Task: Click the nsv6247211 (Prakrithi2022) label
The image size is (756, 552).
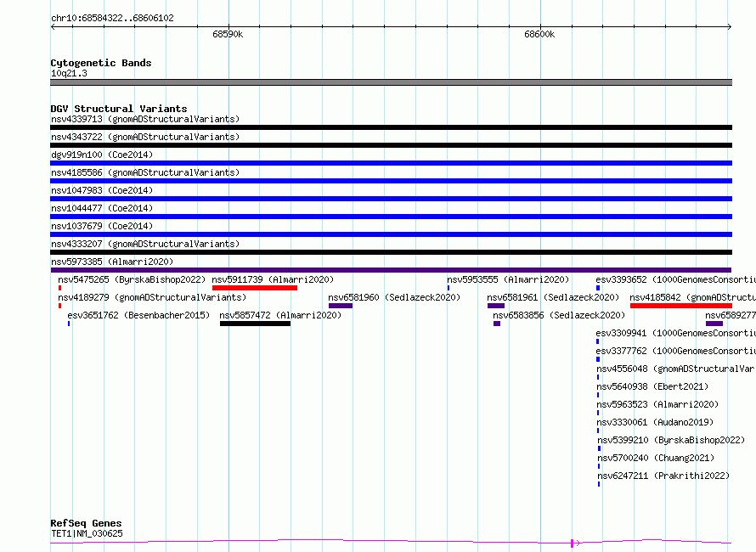Action: click(663, 476)
